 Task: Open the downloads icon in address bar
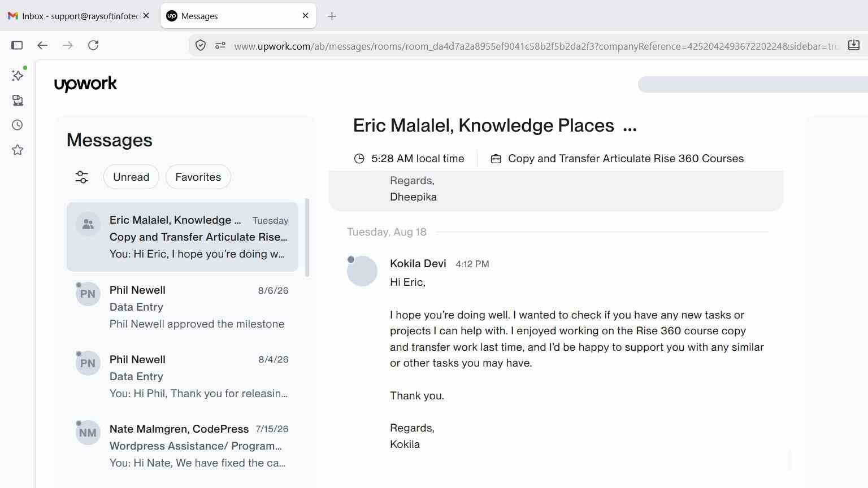pos(854,45)
